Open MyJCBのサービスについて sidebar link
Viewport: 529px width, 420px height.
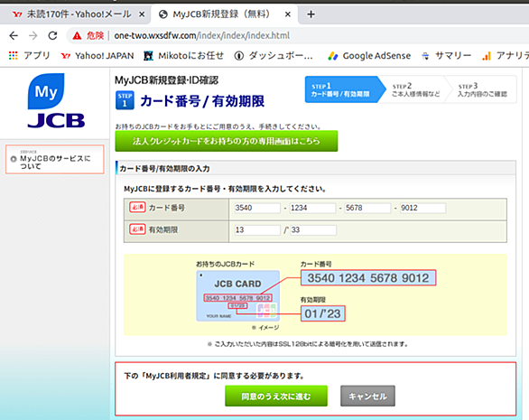(55, 159)
